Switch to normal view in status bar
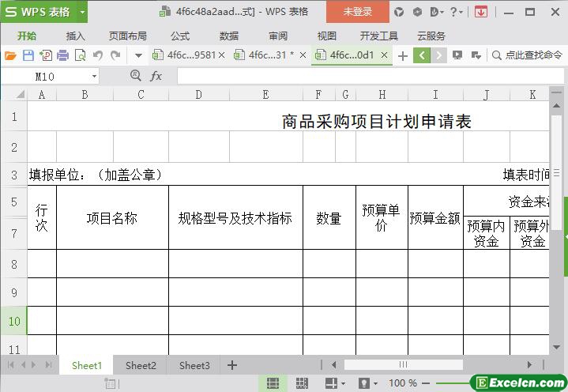568x392 pixels. tap(273, 383)
